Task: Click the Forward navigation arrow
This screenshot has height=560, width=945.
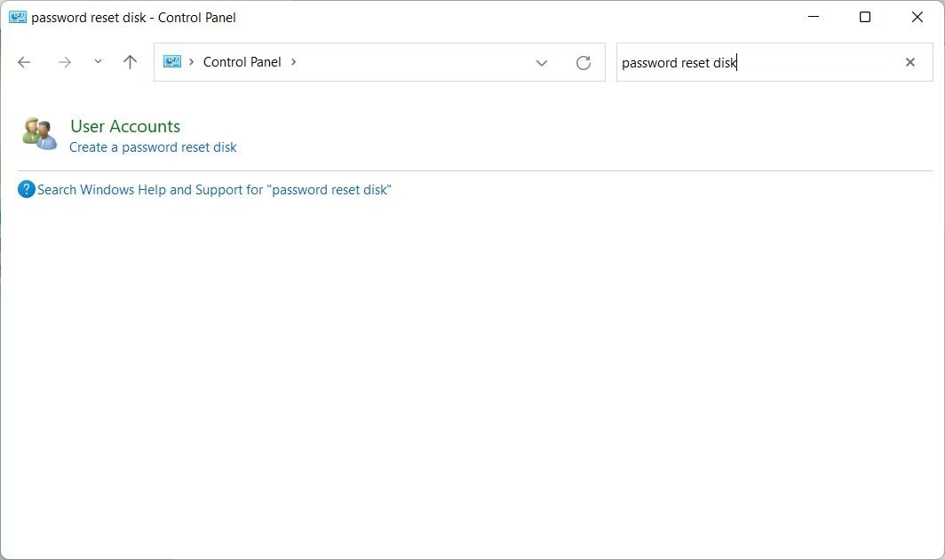Action: (x=64, y=62)
